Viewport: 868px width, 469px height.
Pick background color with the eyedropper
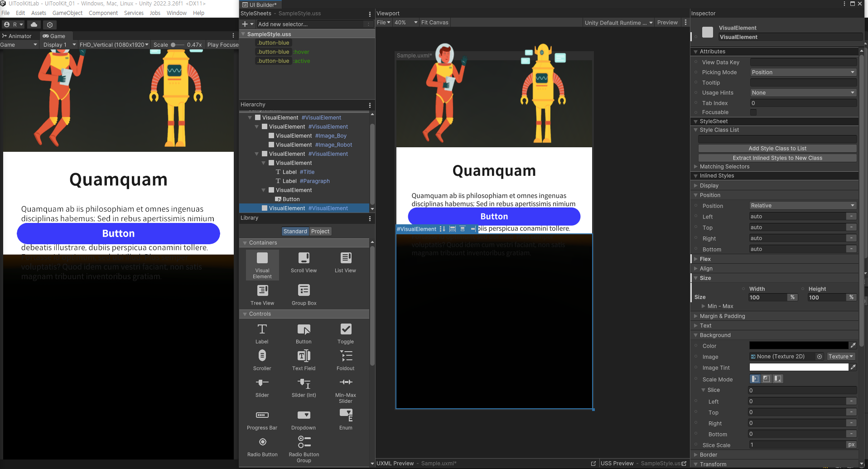(x=853, y=345)
